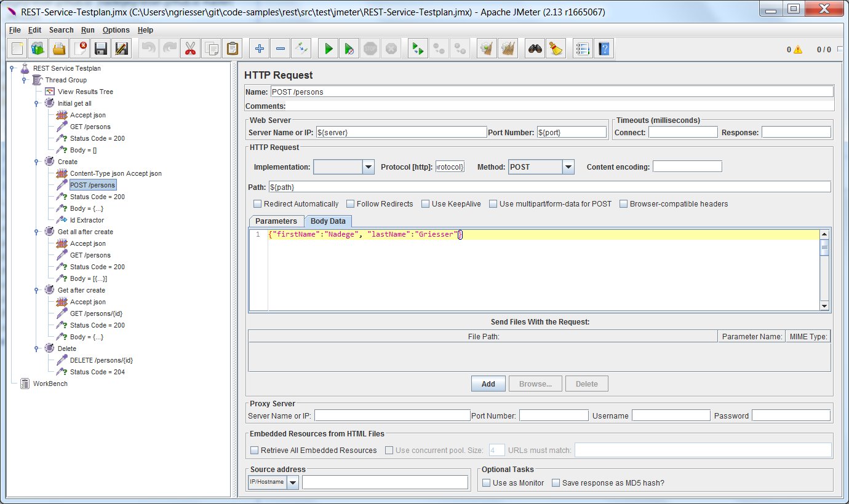Select the View Results Tree node
The height and width of the screenshot is (504, 849).
point(86,92)
